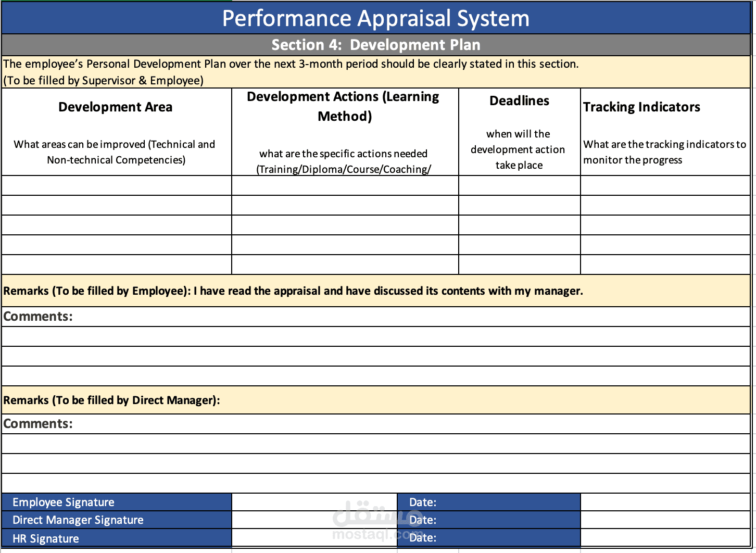This screenshot has height=553, width=756.
Task: Select the Remarks (To be filled by Direct Manager) row
Action: point(376,400)
